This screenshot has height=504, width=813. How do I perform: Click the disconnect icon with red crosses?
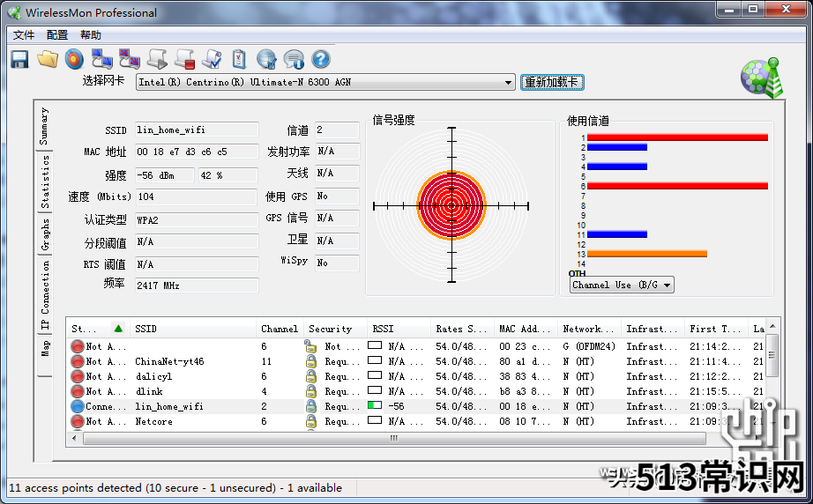point(129,60)
